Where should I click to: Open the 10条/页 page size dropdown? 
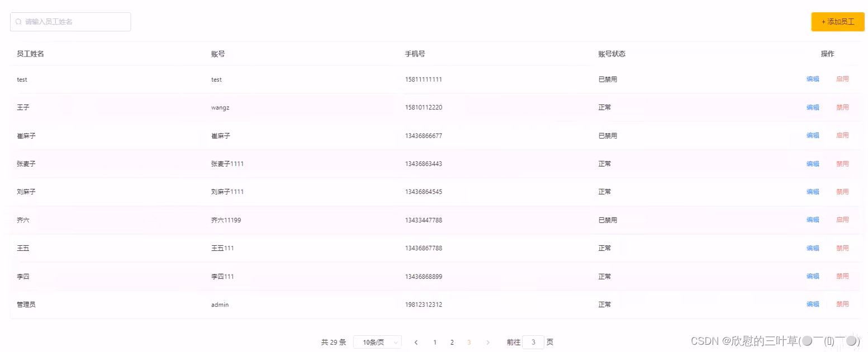click(377, 342)
